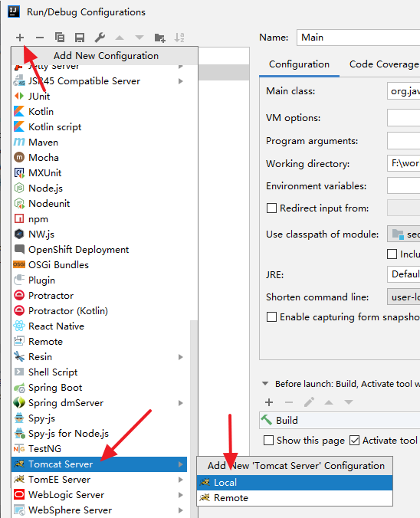The width and height of the screenshot is (420, 518).
Task: Expand the Resin submenu arrow
Action: tap(180, 357)
